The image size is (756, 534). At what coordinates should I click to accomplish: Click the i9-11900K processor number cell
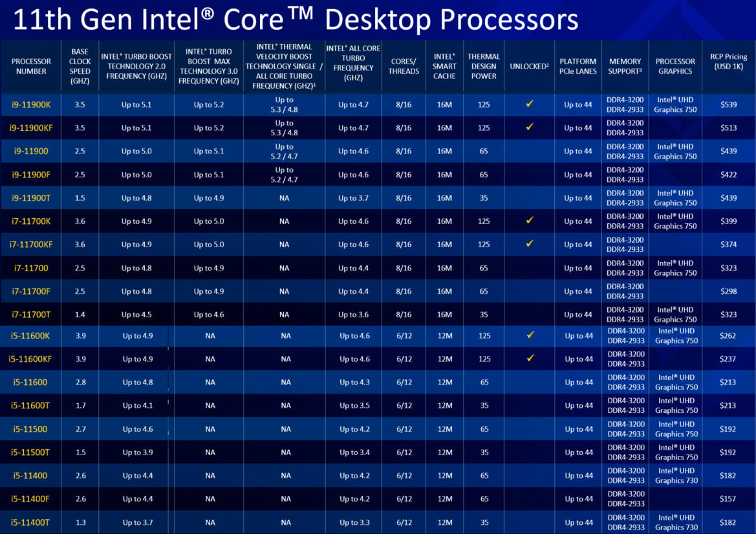tap(31, 105)
